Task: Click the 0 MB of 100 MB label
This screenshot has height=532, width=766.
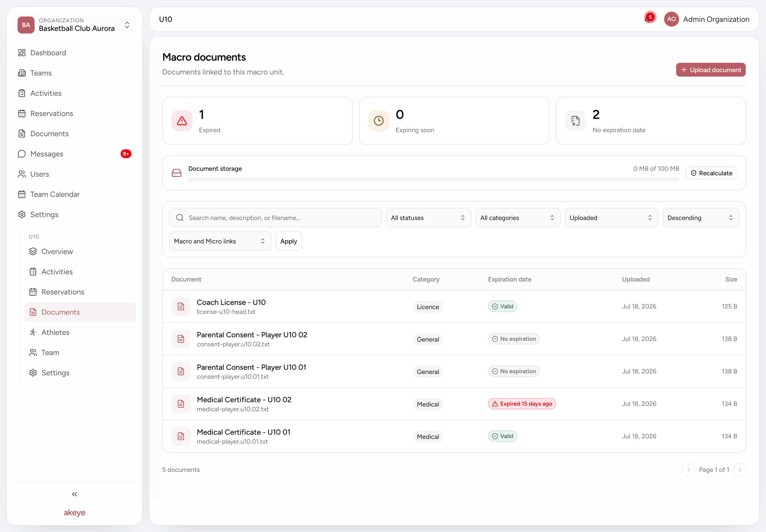Action: click(656, 169)
